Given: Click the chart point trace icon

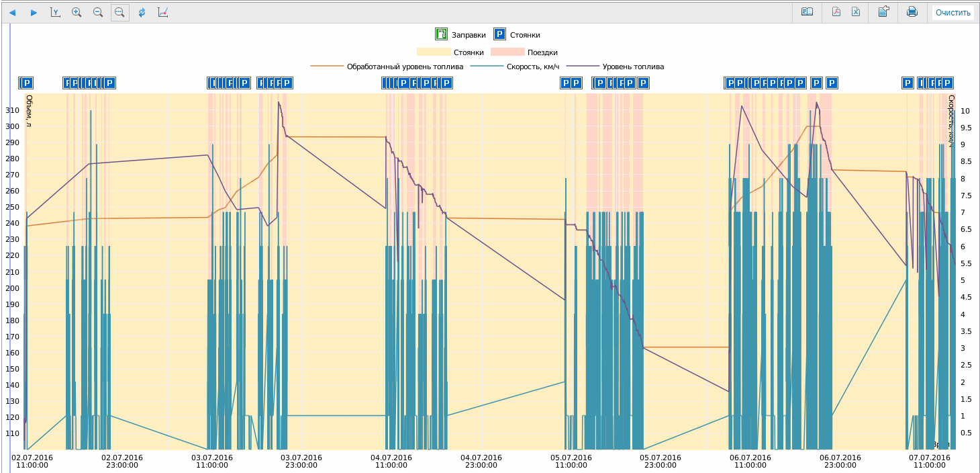Looking at the screenshot, I should pos(162,12).
